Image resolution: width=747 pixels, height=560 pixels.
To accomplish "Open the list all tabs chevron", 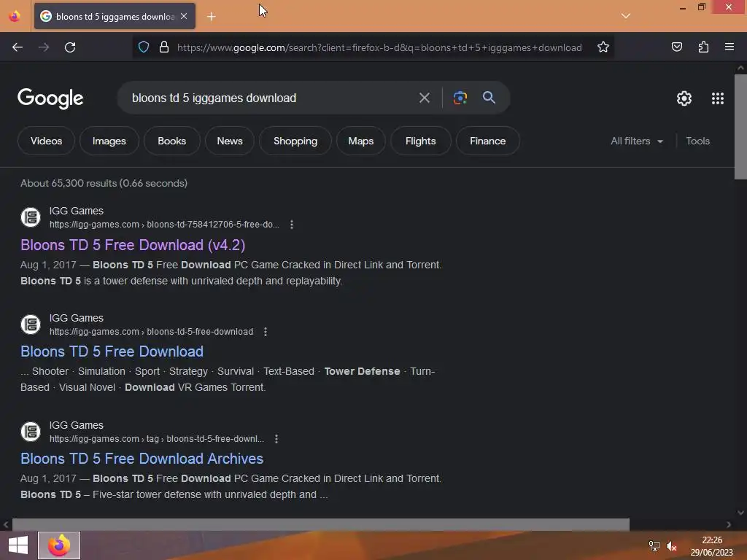I will point(626,16).
